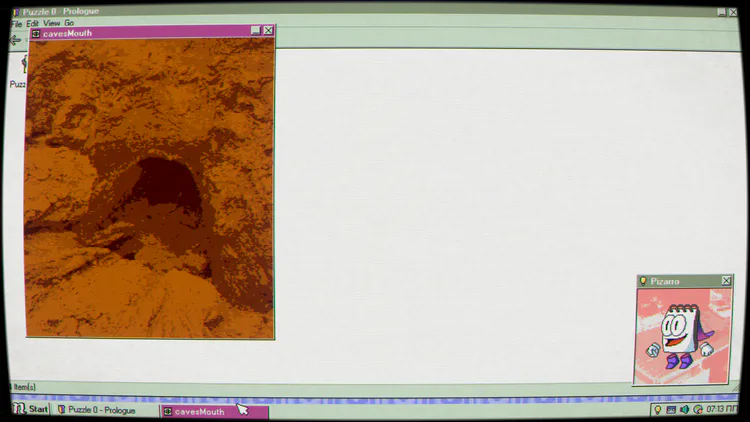Close the Pizarro helper window

coord(726,281)
